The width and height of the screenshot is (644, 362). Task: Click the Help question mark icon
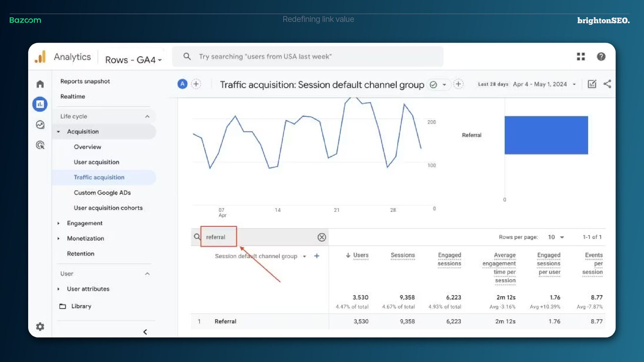[x=601, y=57]
